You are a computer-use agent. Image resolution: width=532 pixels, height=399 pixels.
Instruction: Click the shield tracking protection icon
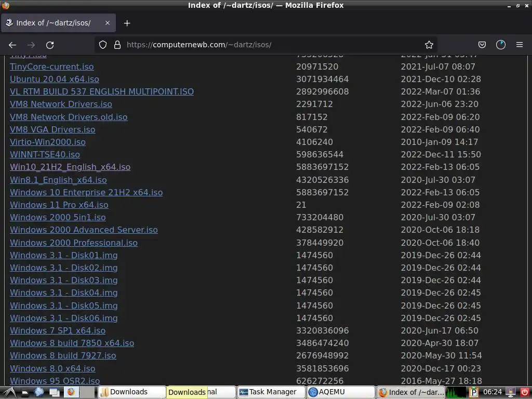pyautogui.click(x=103, y=45)
